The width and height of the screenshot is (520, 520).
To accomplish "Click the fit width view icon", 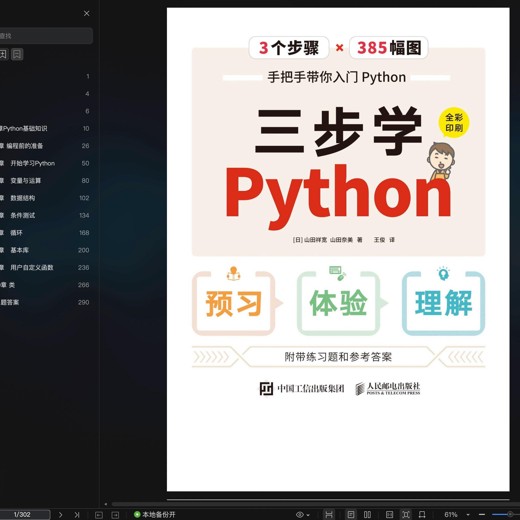I will [329, 514].
